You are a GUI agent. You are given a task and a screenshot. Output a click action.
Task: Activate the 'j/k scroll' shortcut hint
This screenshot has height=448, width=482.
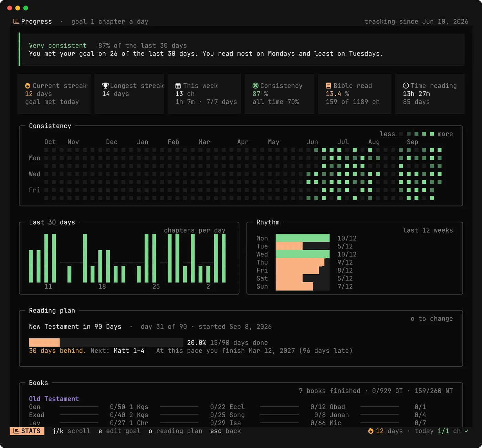(71, 431)
